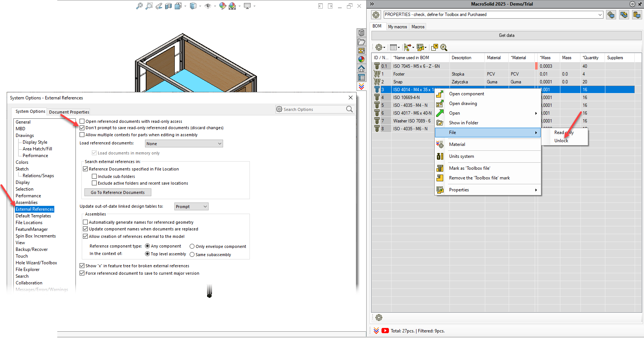644x338 pixels.
Task: Choose Show in Folder from context menu
Action: click(488, 123)
